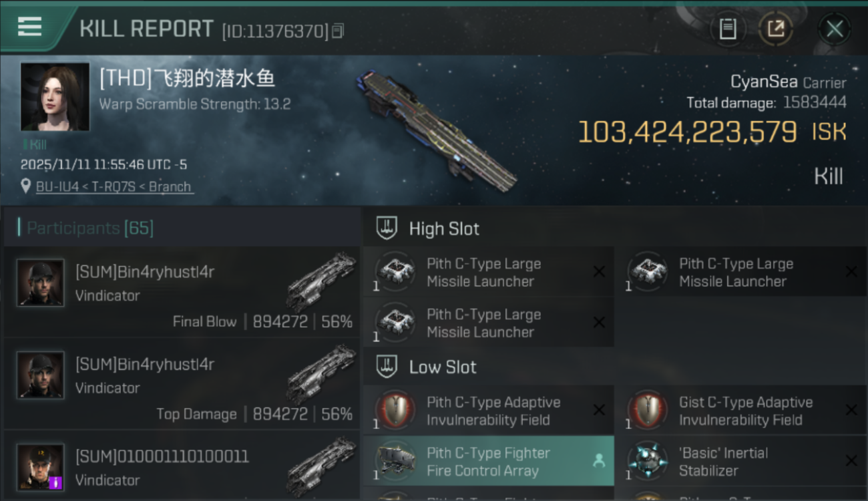Screen dimensions: 868x501
Task: Select the 'Basic' Inertial Stabilizer icon
Action: [x=648, y=461]
